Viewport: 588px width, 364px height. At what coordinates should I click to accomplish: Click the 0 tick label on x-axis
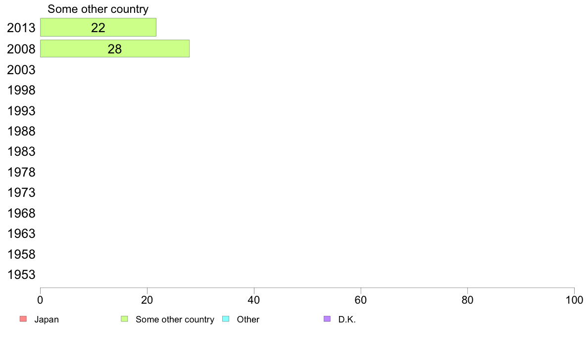pyautogui.click(x=40, y=300)
